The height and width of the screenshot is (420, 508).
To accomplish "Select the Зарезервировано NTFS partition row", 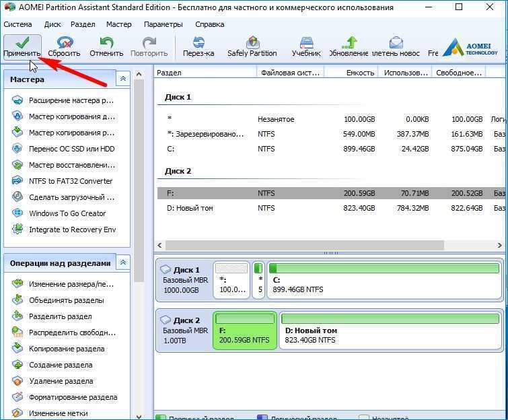I will tap(331, 134).
